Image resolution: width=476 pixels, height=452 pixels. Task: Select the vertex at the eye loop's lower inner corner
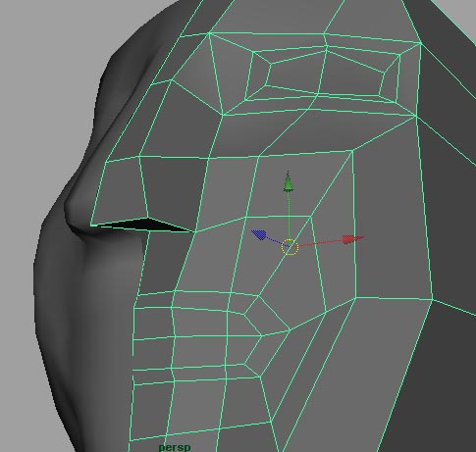[x=223, y=115]
